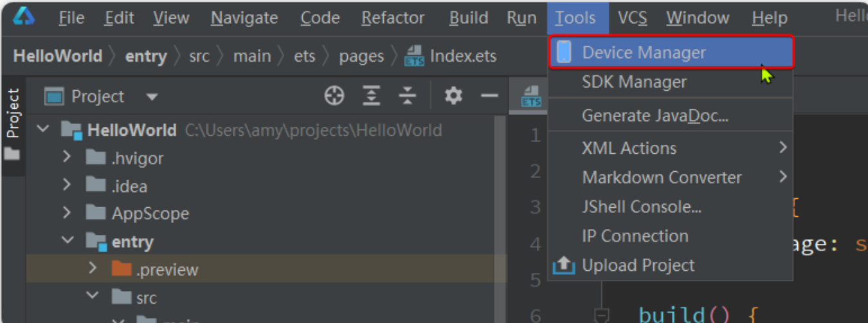Collapse the HelloWorld root node
The height and width of the screenshot is (323, 868).
[x=42, y=129]
